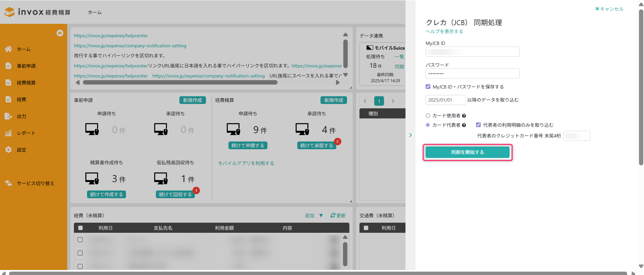Open 事前申請 in the sidebar menu
Image resolution: width=644 pixels, height=275 pixels.
[x=26, y=66]
